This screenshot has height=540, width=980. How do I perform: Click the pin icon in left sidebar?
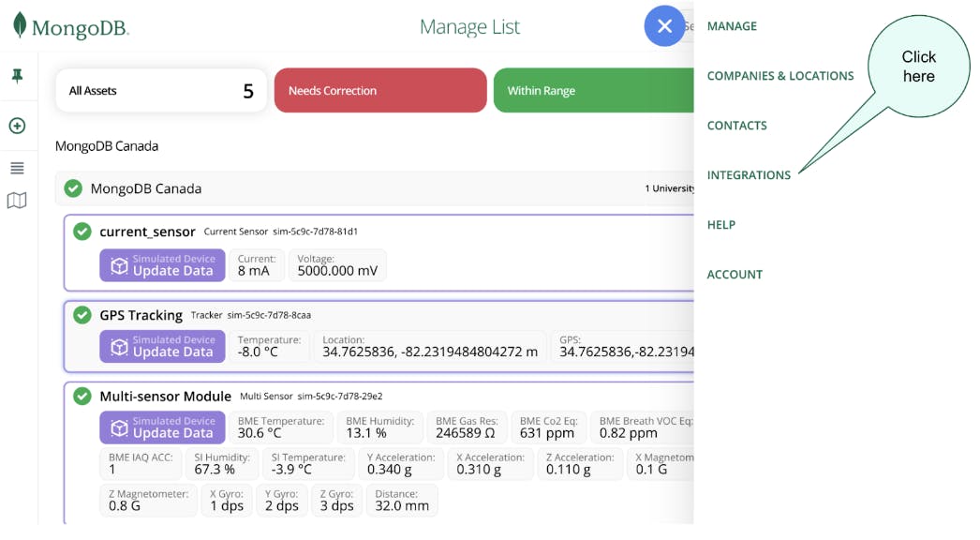17,76
